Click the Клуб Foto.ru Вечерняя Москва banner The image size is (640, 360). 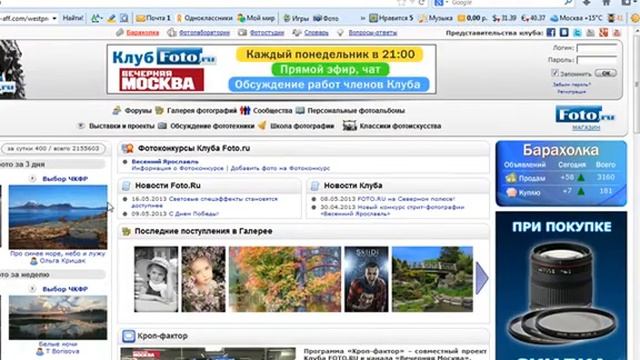tap(271, 69)
